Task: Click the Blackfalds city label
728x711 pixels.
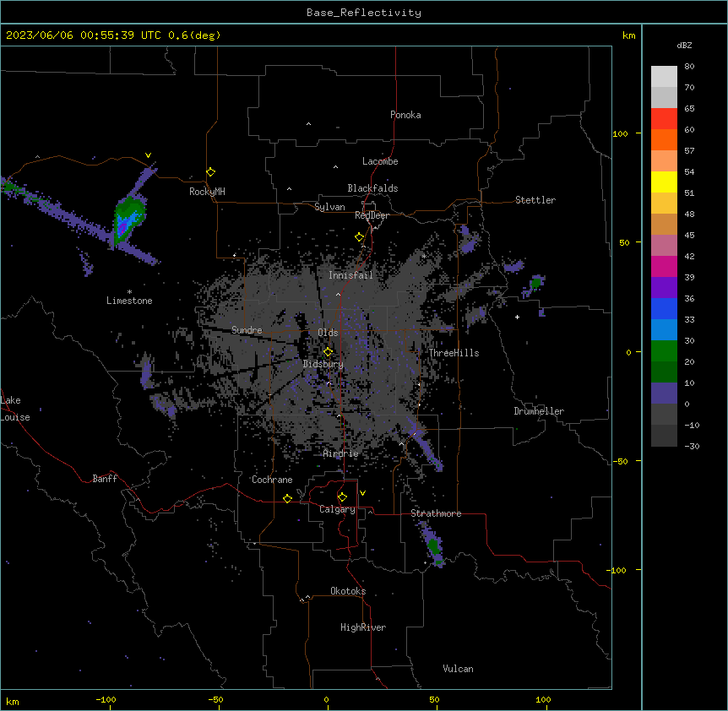Action: pos(372,188)
